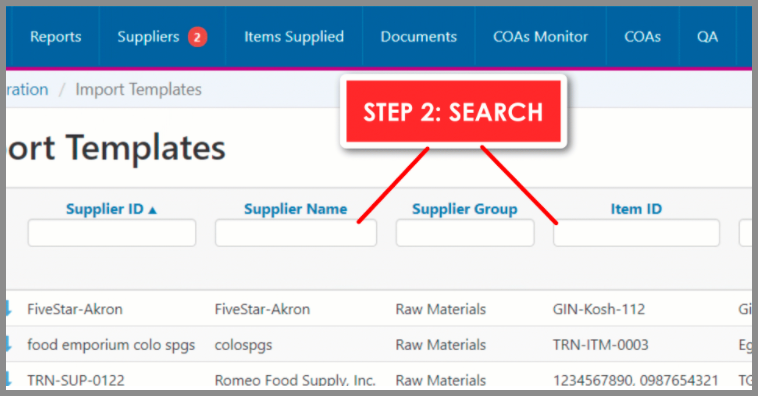
Task: Focus the Supplier ID filter field
Action: coord(112,233)
